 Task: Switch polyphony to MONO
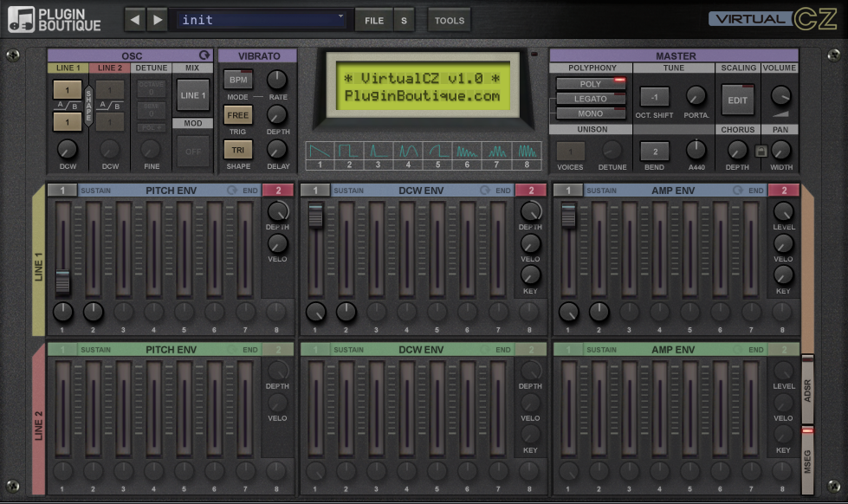591,113
